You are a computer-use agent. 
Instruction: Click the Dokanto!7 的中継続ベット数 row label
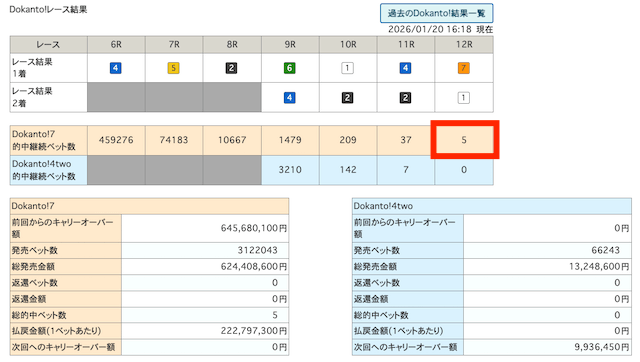click(x=49, y=140)
